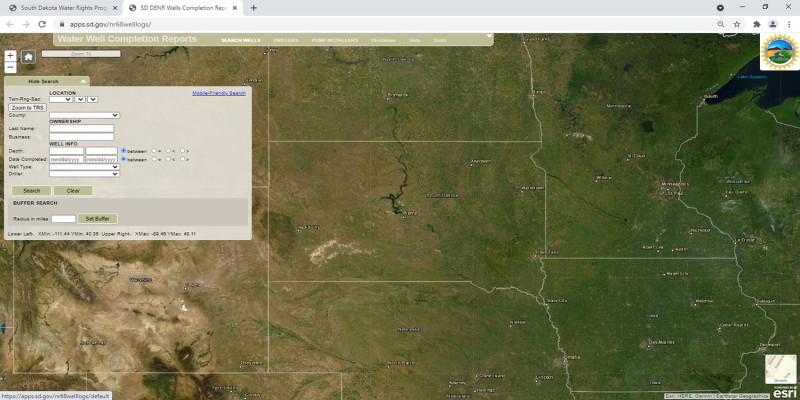Screen dimensions: 800x400
Task: Click the map zoom out minus button
Action: (10, 68)
